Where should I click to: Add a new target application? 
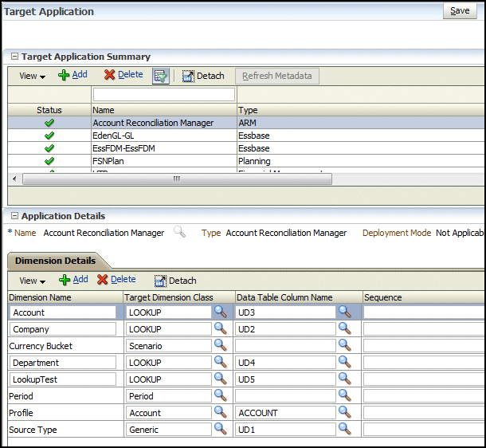(x=73, y=75)
